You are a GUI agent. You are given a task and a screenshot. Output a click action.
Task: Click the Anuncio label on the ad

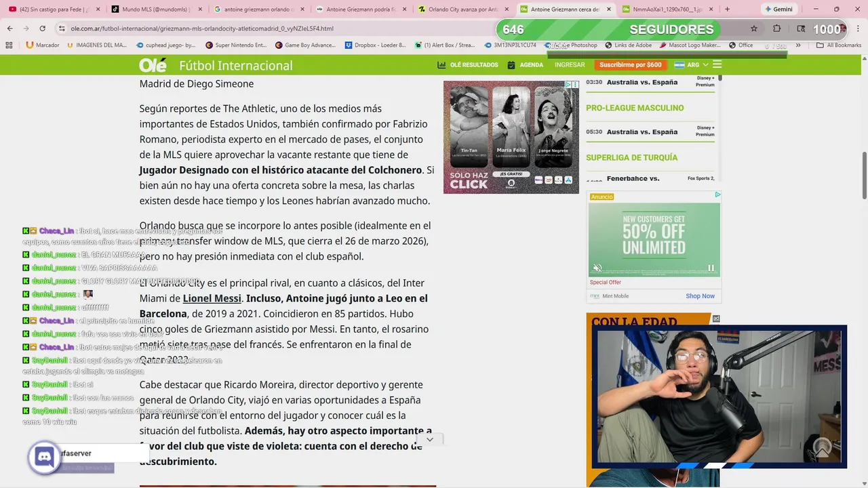(x=601, y=197)
